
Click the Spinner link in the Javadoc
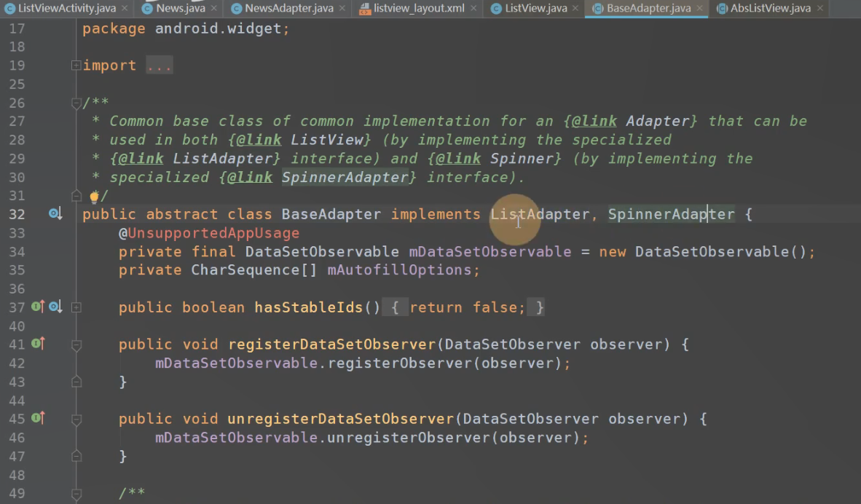point(522,158)
